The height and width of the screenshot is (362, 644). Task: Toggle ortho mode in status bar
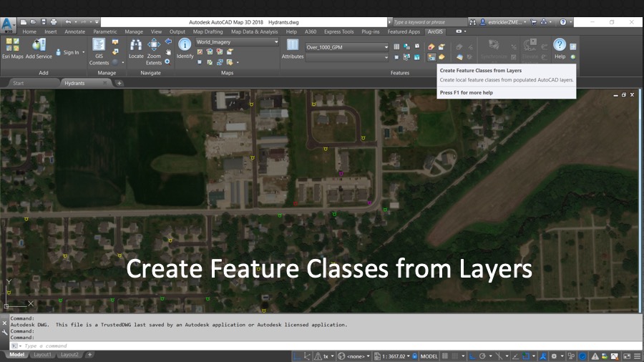(472, 356)
